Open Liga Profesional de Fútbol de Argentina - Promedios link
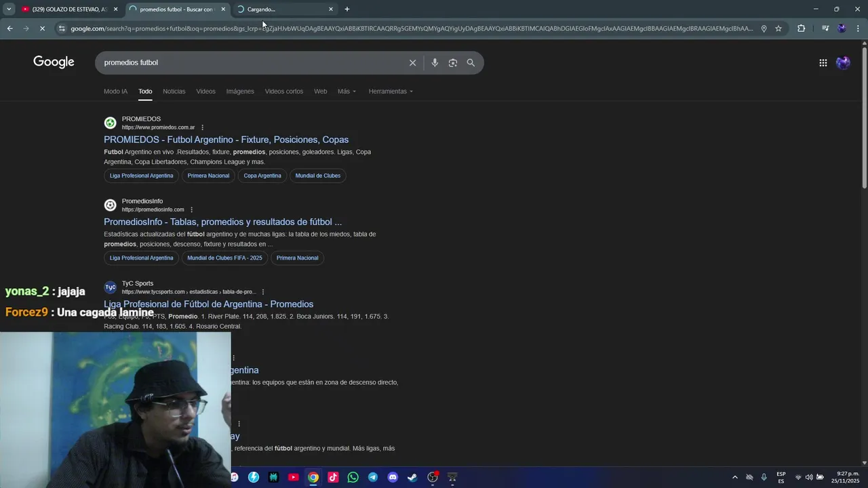The height and width of the screenshot is (488, 868). coord(208,304)
